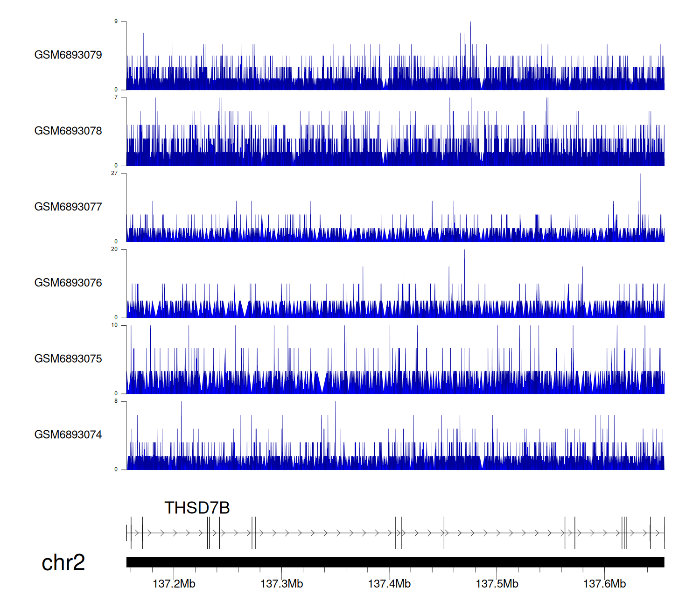Select the 137.5Mb axis label
The image size is (700, 616).
497,584
